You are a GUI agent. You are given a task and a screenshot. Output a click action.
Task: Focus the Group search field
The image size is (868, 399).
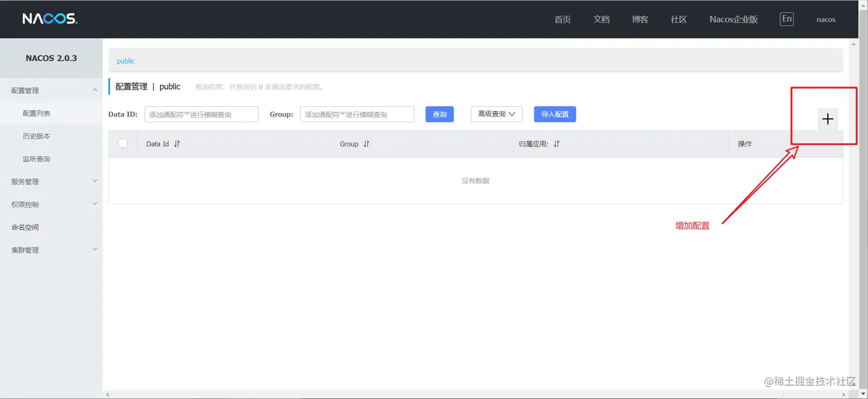pos(357,114)
